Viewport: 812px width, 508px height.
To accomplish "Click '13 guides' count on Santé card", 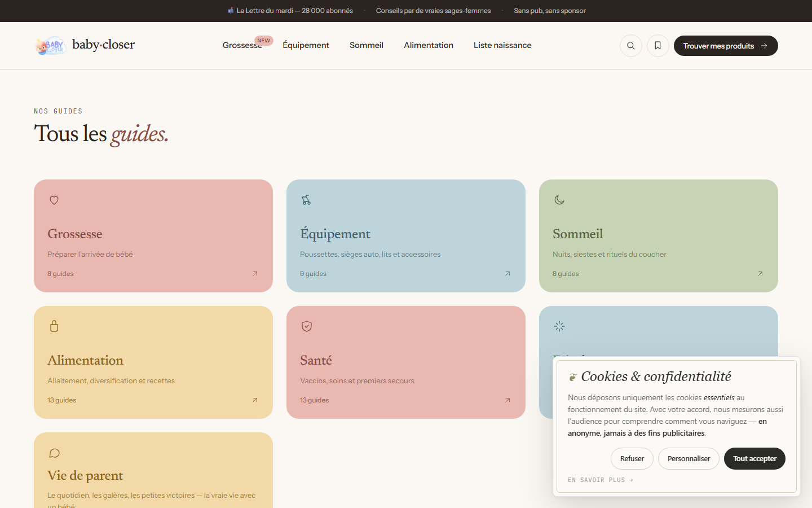I will point(314,400).
